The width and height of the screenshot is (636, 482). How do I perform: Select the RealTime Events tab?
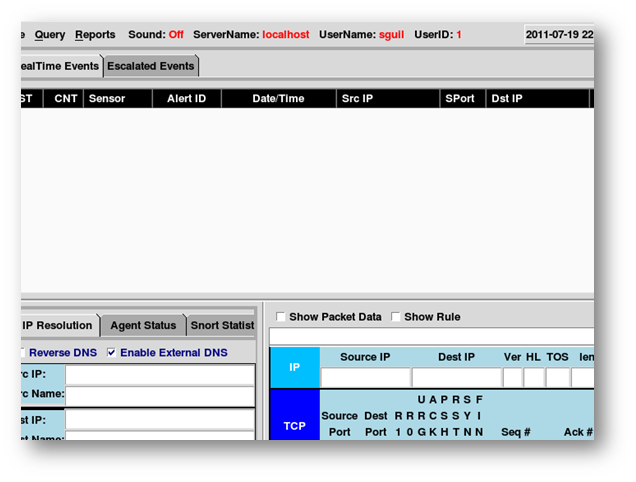point(60,66)
